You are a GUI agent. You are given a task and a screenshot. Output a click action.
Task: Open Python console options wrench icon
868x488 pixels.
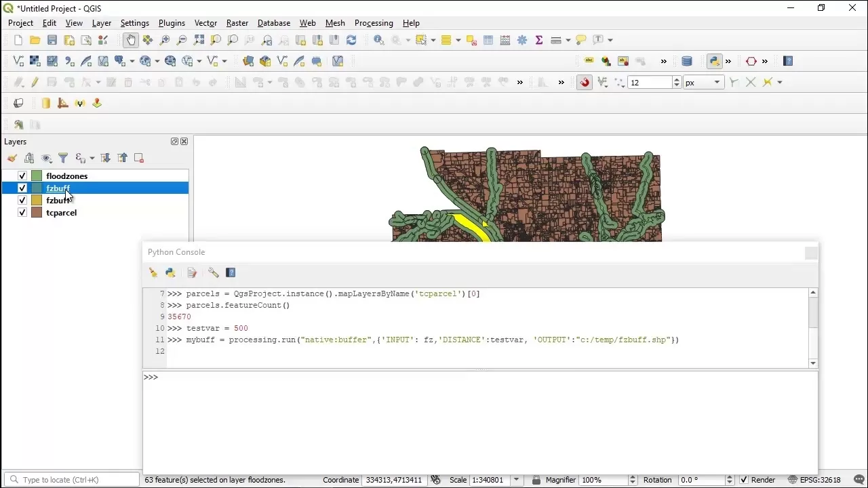point(213,272)
